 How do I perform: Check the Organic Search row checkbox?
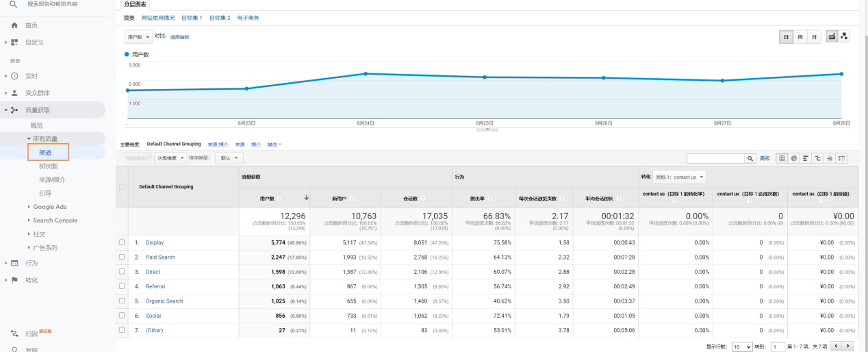point(123,301)
